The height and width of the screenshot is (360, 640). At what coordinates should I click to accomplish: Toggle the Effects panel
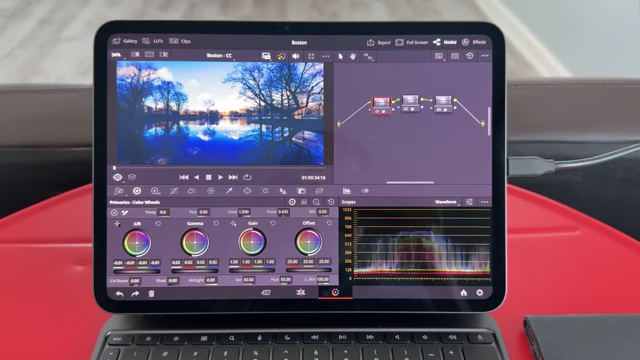click(x=474, y=42)
